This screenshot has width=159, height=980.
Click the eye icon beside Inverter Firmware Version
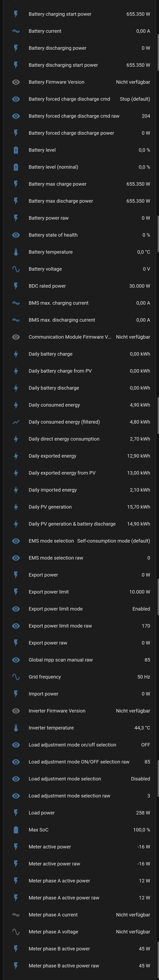pyautogui.click(x=16, y=711)
